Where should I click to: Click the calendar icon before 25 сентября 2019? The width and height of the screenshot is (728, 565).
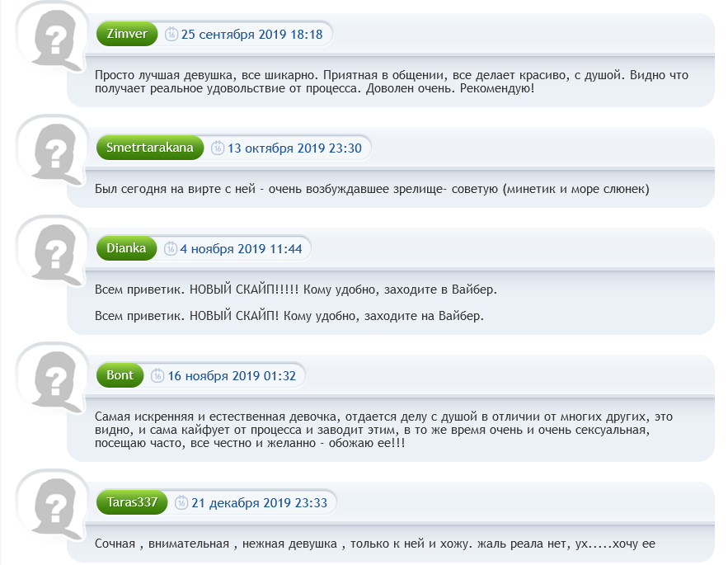point(171,35)
